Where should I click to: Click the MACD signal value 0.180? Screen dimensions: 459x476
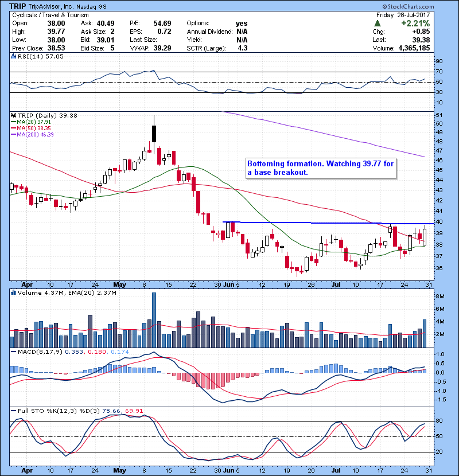[x=97, y=352]
